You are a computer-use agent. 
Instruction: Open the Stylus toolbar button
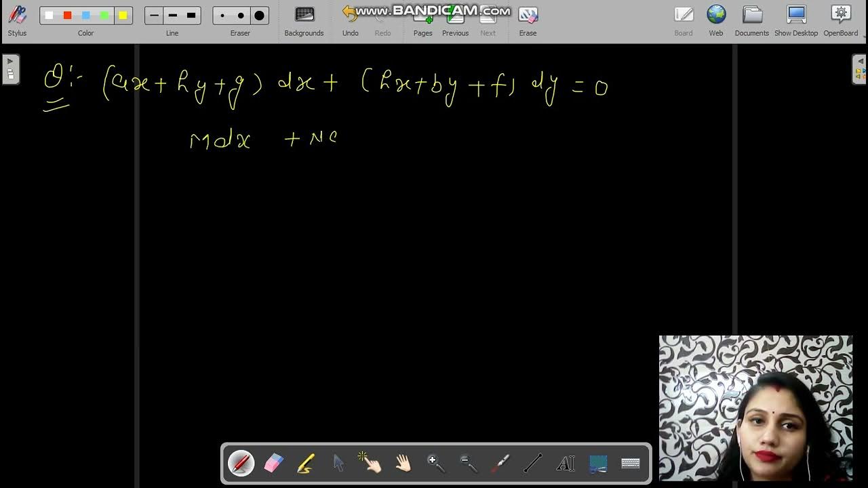point(17,21)
